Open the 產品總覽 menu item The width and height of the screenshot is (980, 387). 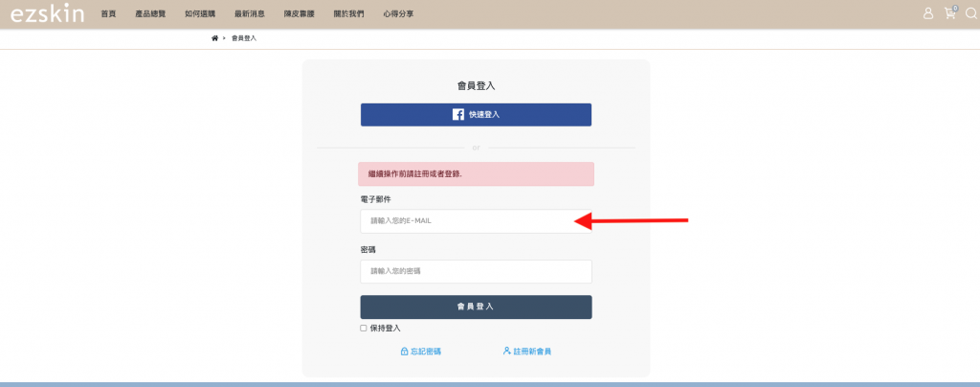point(149,14)
